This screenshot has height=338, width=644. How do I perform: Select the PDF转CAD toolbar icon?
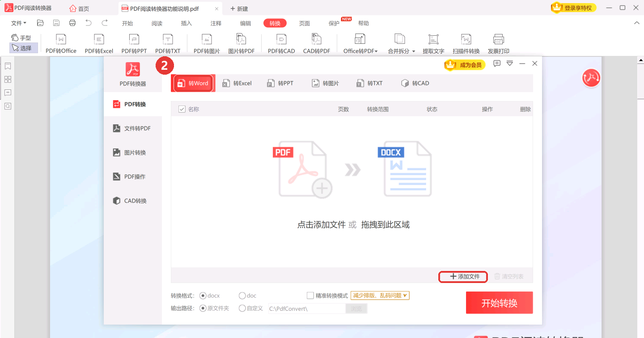[x=281, y=44]
